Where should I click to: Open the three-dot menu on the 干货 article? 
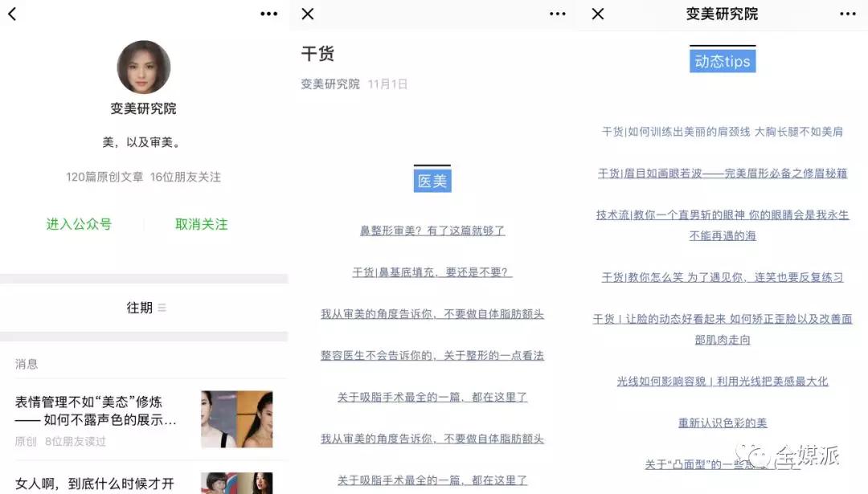tap(558, 14)
